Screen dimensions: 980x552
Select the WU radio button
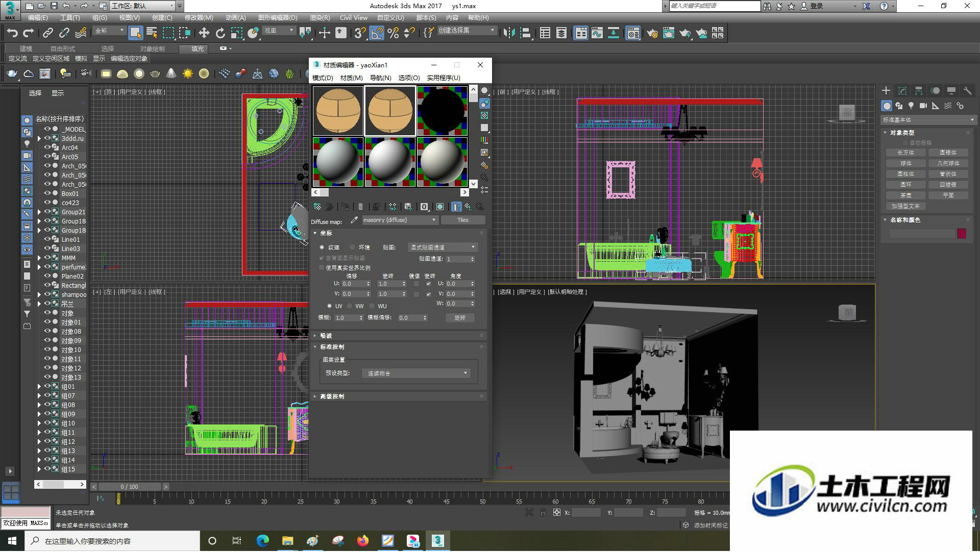(x=372, y=306)
